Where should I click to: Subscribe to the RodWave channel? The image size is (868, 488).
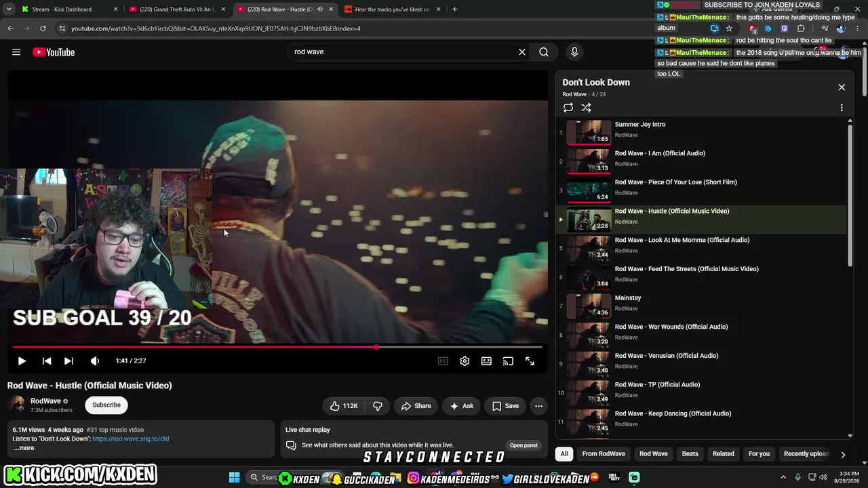106,405
